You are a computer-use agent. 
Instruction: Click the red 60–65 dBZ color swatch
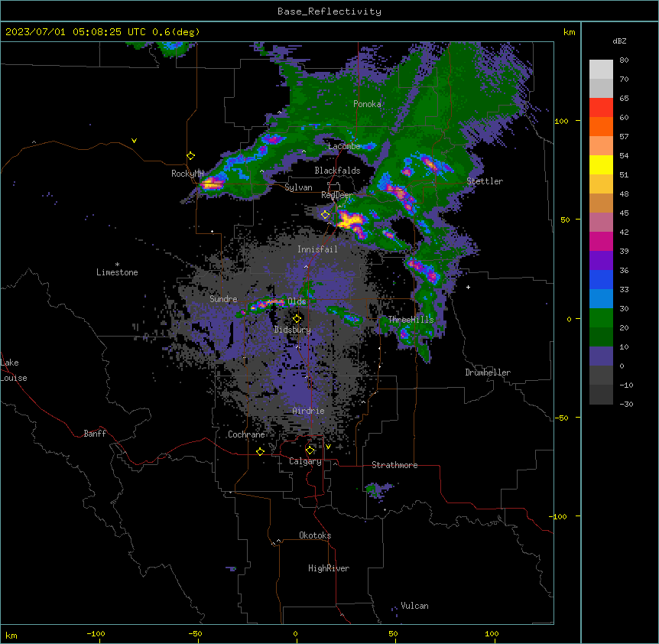(x=601, y=108)
